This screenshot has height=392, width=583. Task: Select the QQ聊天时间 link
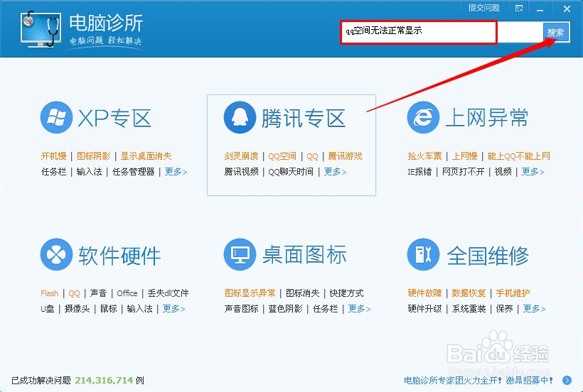click(291, 172)
